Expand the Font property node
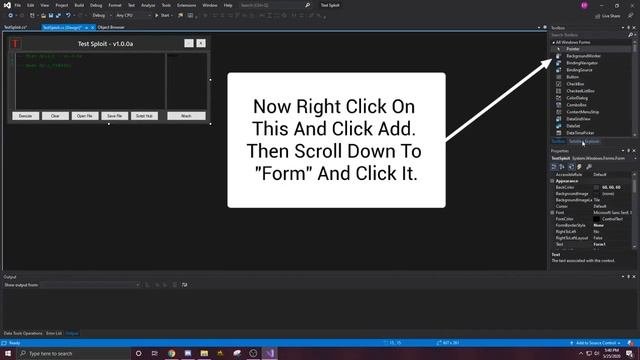 553,213
